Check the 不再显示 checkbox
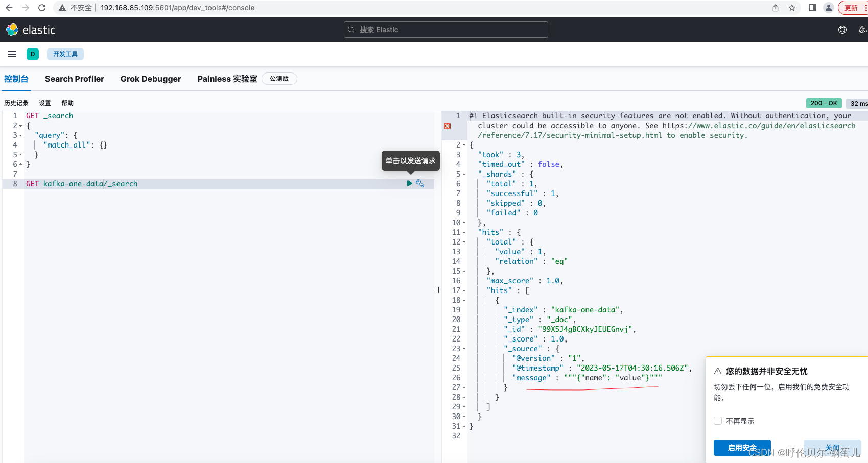 pyautogui.click(x=718, y=421)
